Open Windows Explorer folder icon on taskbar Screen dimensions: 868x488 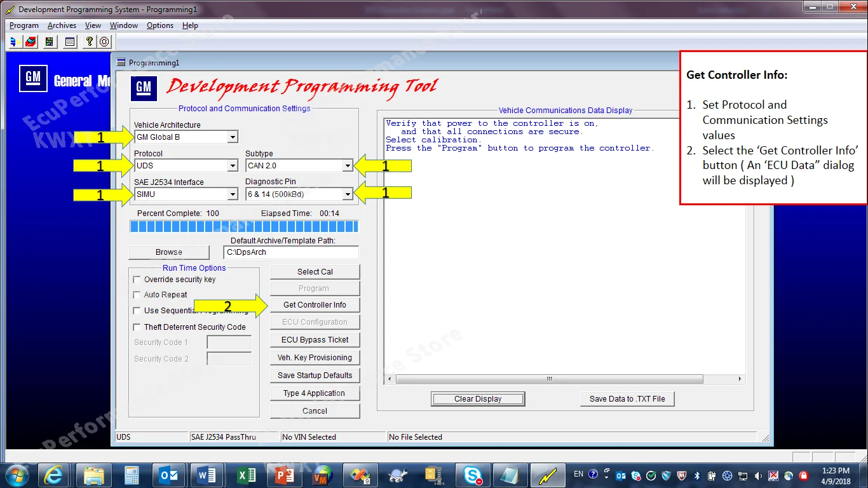pyautogui.click(x=94, y=475)
